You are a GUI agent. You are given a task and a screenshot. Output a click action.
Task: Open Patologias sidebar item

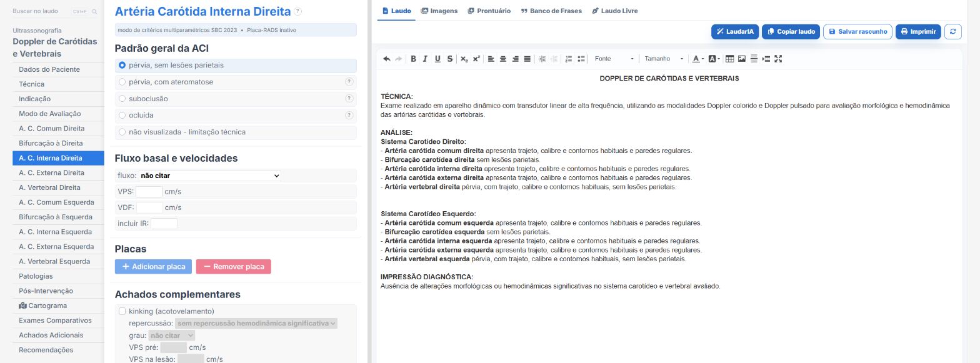pos(58,276)
